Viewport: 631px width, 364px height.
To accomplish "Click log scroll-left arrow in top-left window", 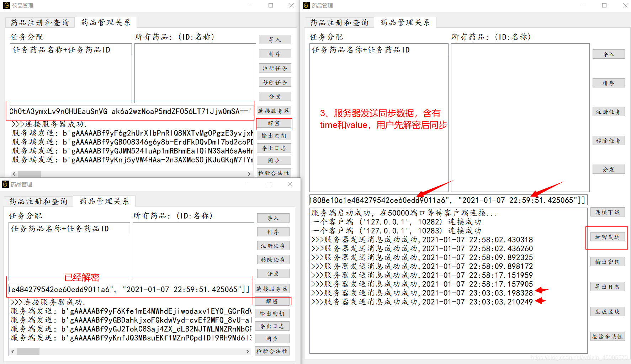I will click(14, 174).
